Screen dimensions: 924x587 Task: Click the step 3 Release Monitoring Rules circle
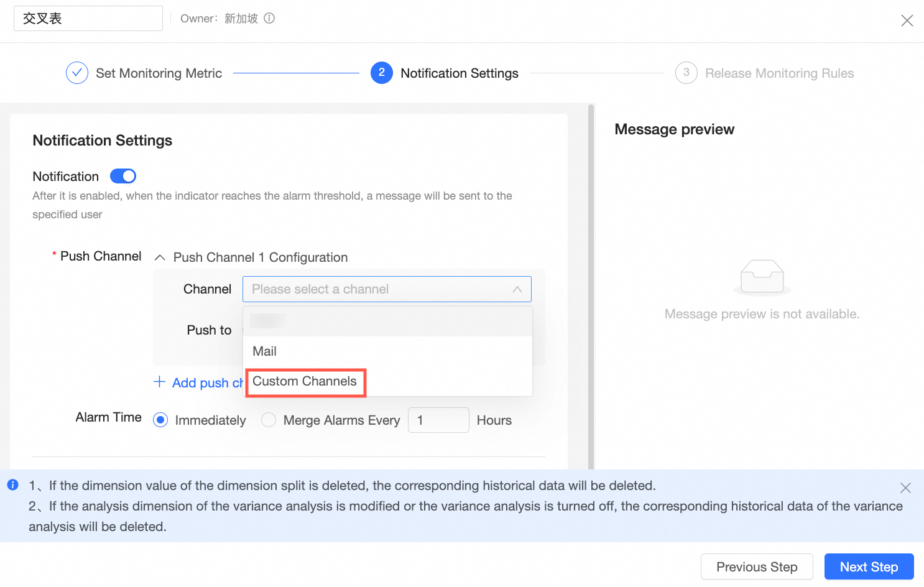(x=686, y=73)
